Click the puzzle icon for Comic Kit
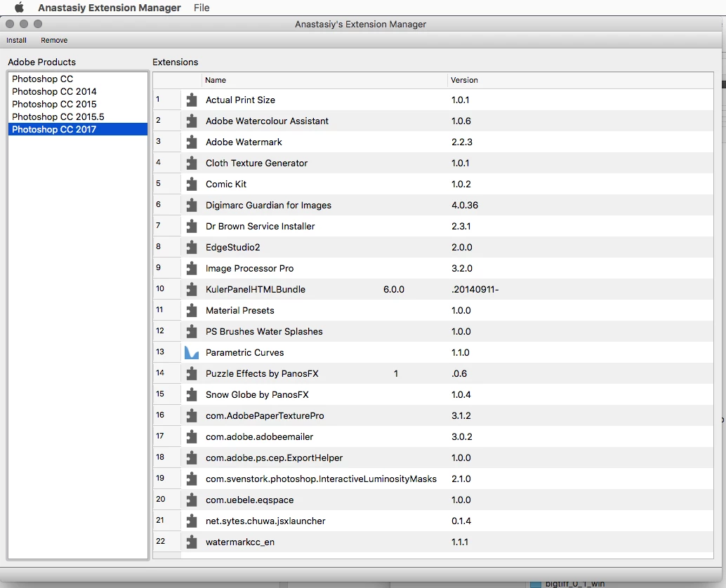Screen dimensions: 726x588 pyautogui.click(x=192, y=184)
